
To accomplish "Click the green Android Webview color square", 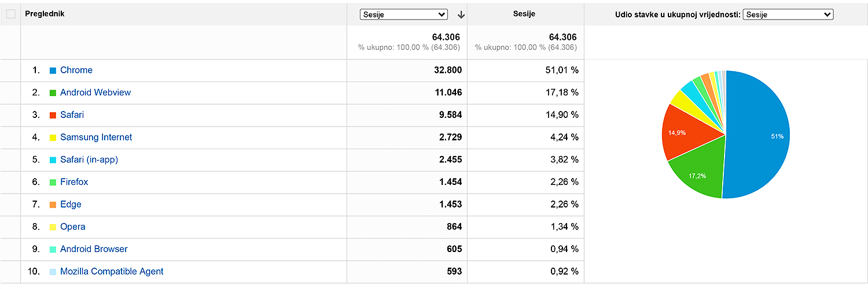I will click(53, 93).
